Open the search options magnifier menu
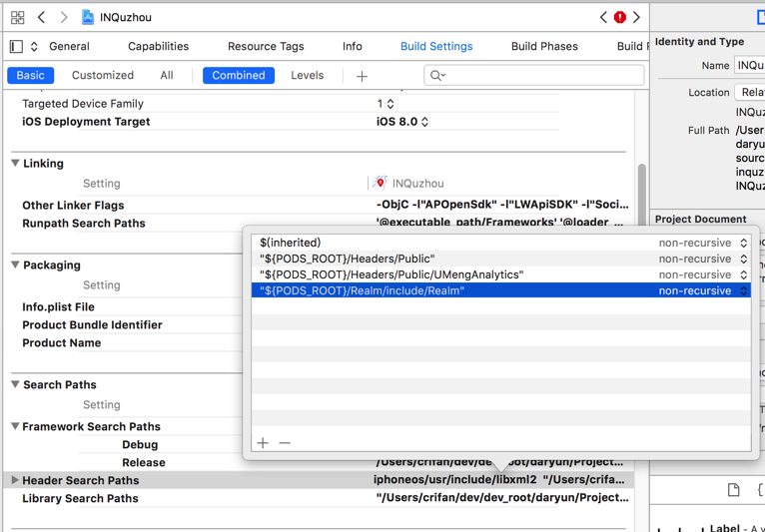765x532 pixels. tap(436, 76)
